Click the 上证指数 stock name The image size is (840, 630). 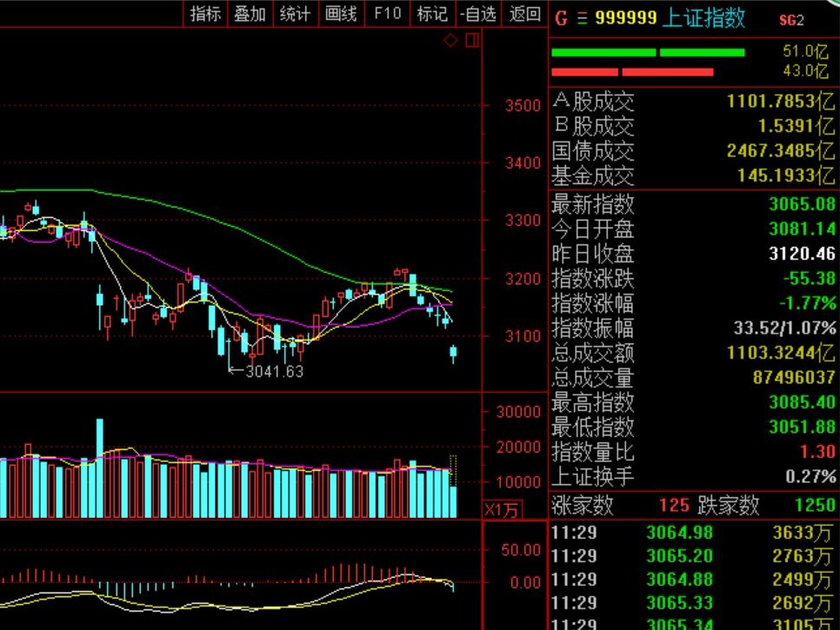click(703, 18)
